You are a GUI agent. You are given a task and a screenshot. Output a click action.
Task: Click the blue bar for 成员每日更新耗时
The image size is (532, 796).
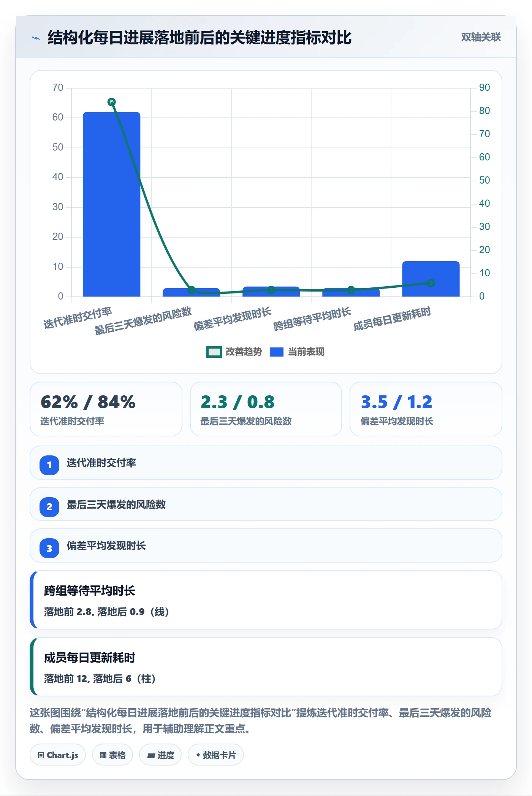(431, 279)
